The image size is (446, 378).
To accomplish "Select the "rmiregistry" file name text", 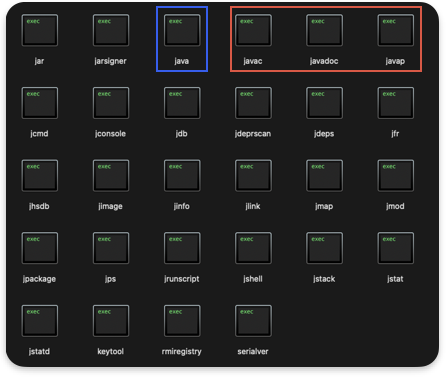I will coord(182,352).
